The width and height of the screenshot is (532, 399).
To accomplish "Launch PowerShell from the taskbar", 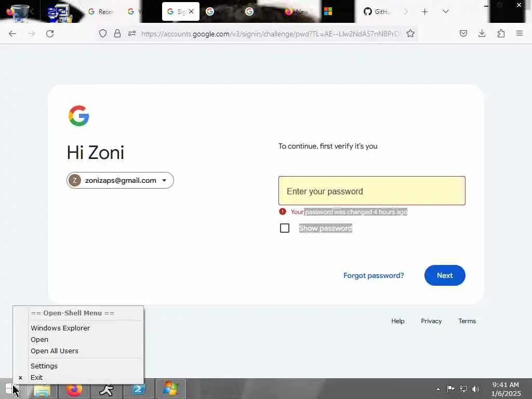I will pos(138,389).
